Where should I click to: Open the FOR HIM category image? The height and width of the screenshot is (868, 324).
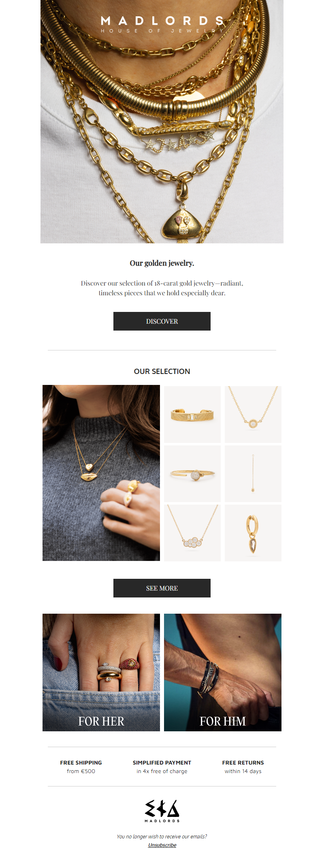pyautogui.click(x=223, y=672)
